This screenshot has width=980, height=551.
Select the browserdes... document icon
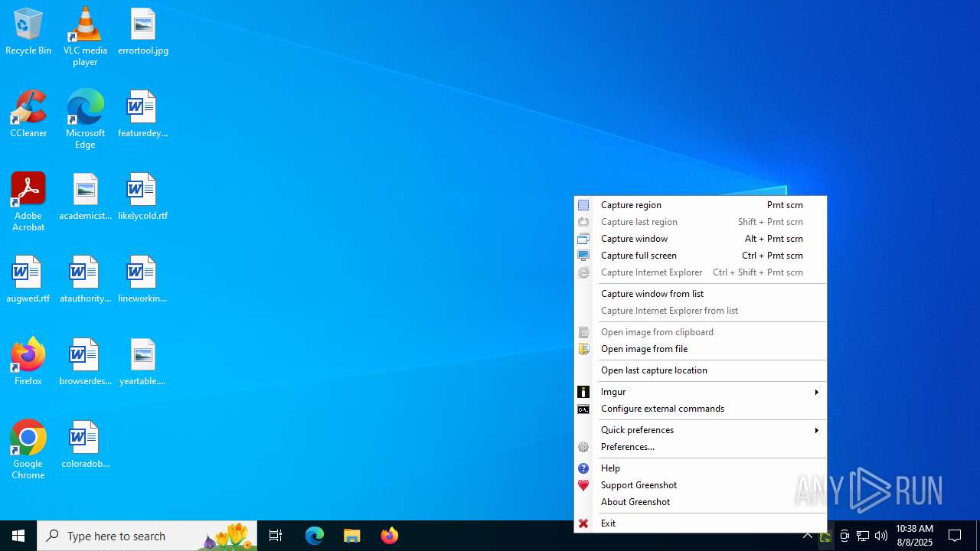point(85,363)
